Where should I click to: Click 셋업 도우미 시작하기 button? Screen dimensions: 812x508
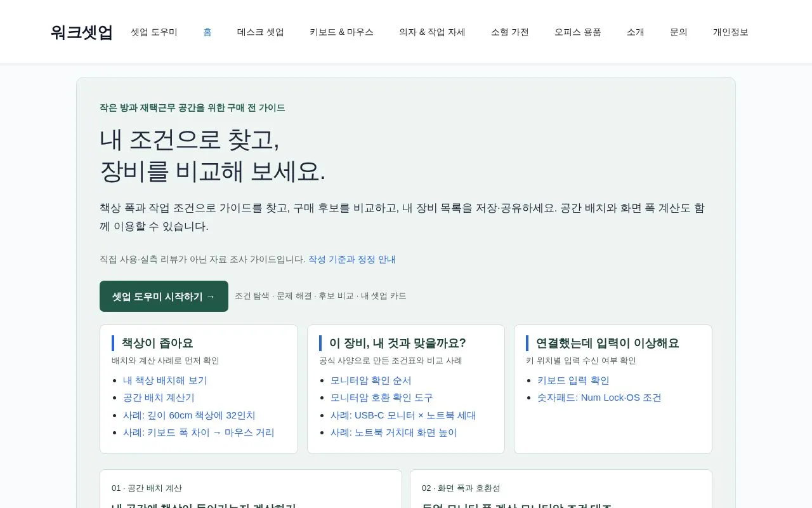tap(164, 296)
